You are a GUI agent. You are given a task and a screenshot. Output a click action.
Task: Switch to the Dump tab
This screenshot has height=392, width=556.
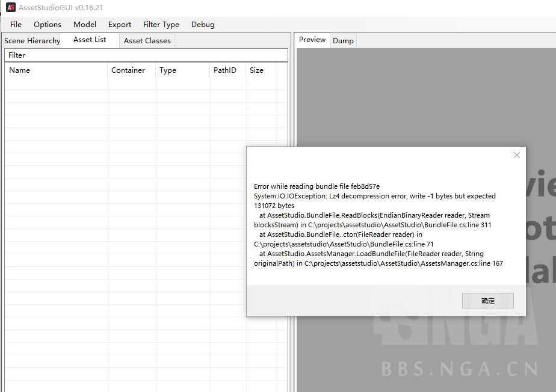click(343, 41)
